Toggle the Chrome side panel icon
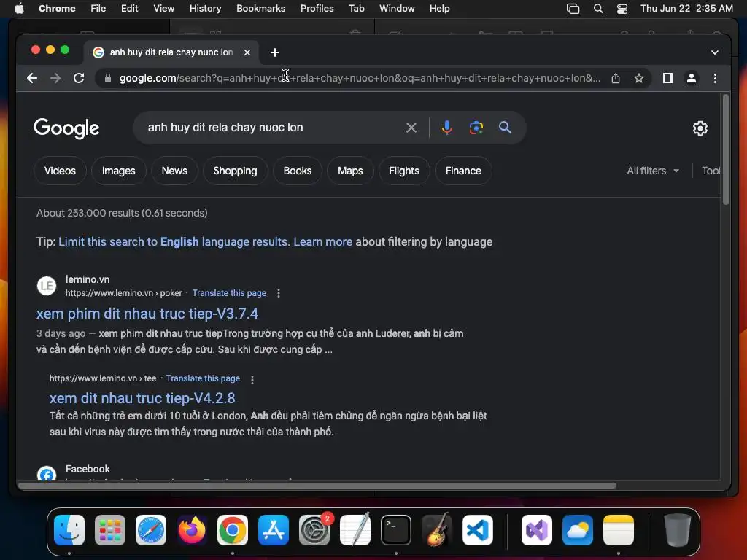 click(x=668, y=78)
